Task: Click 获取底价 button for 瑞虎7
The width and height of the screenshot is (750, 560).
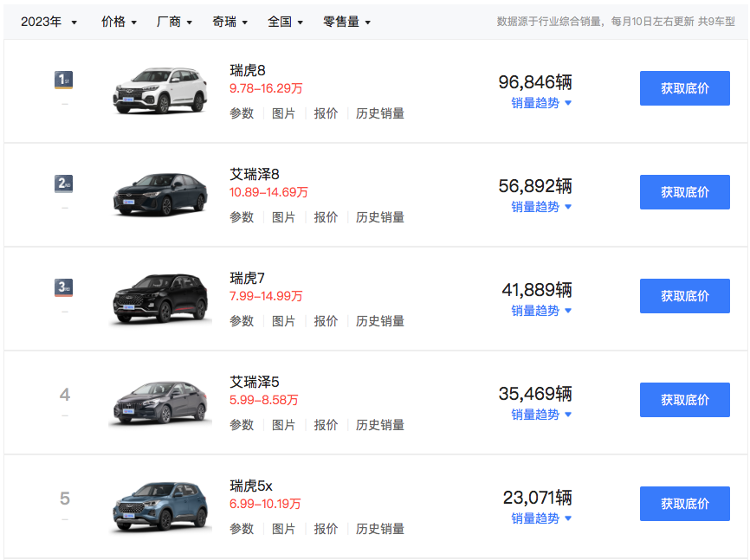Action: [x=684, y=296]
